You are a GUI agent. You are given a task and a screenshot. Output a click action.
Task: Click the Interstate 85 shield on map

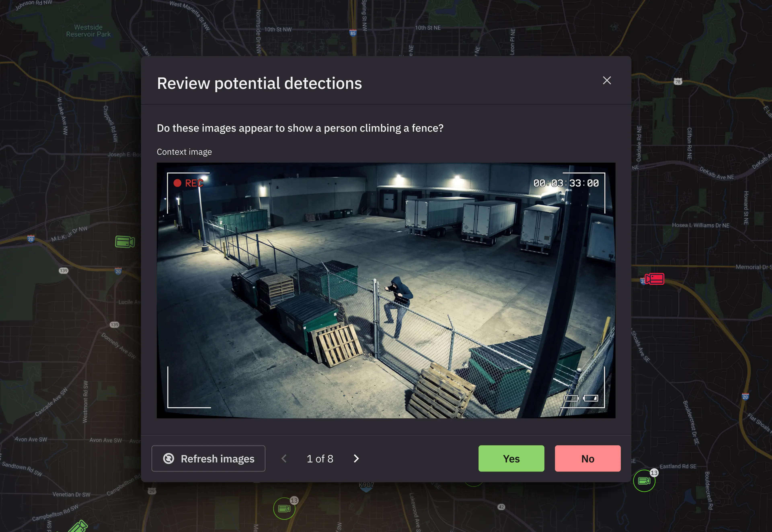353,33
